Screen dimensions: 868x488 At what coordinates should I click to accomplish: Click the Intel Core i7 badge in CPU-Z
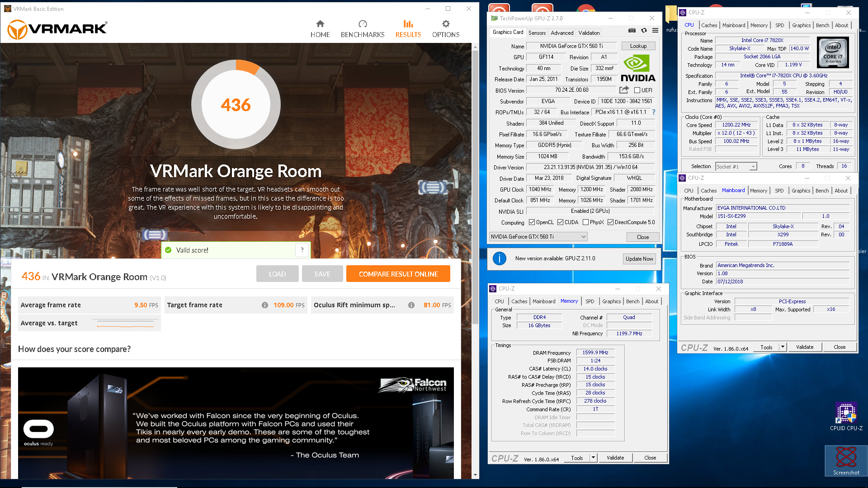[833, 53]
